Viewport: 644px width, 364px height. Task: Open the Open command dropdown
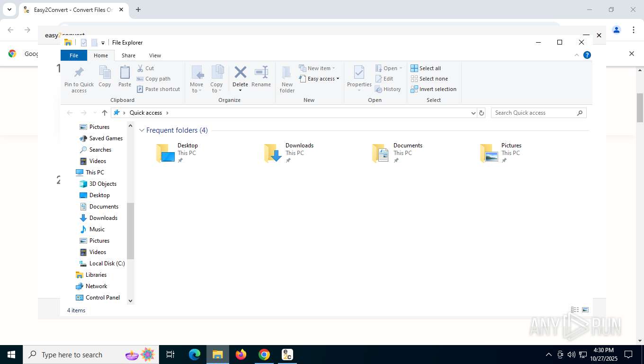389,68
